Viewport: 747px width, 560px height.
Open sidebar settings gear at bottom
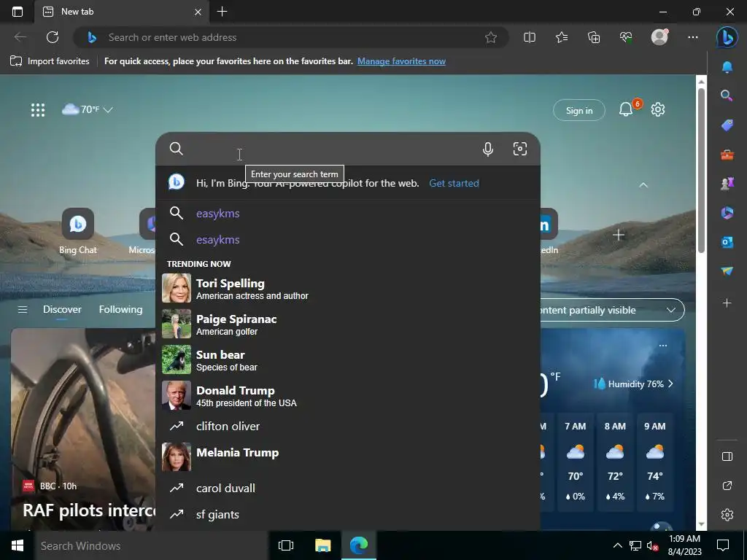click(x=727, y=515)
